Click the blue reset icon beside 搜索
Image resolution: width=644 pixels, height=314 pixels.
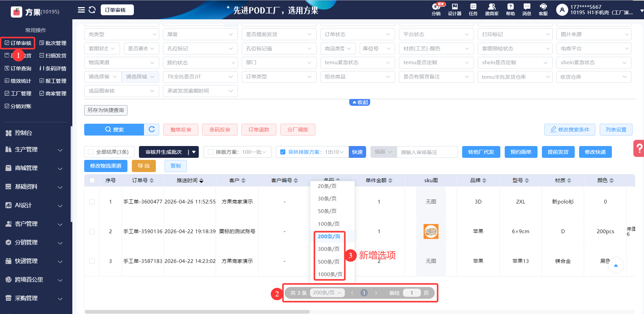[x=152, y=129]
